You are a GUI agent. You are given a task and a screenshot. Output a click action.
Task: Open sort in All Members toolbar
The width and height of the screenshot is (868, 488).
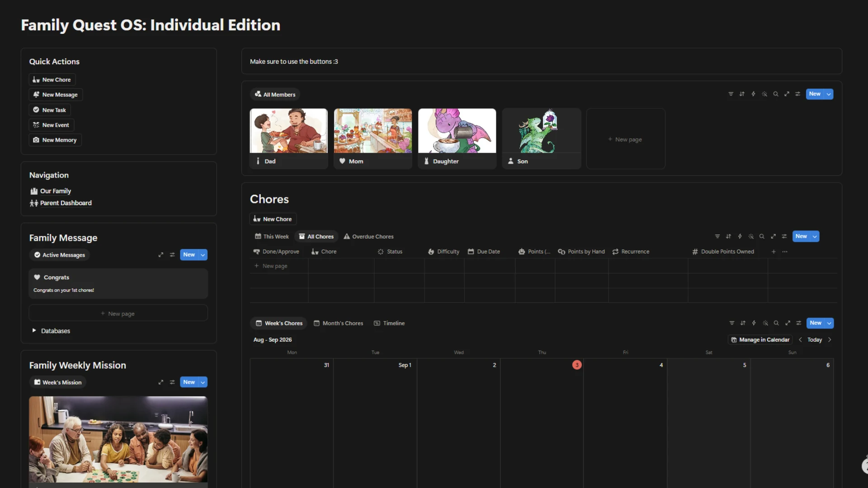742,94
